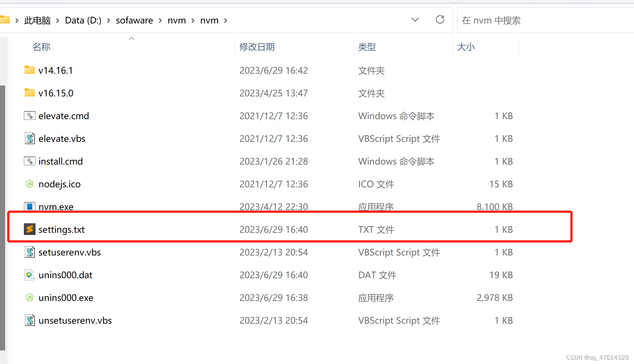Sort by the 名称 column header
The width and height of the screenshot is (634, 364).
[41, 47]
